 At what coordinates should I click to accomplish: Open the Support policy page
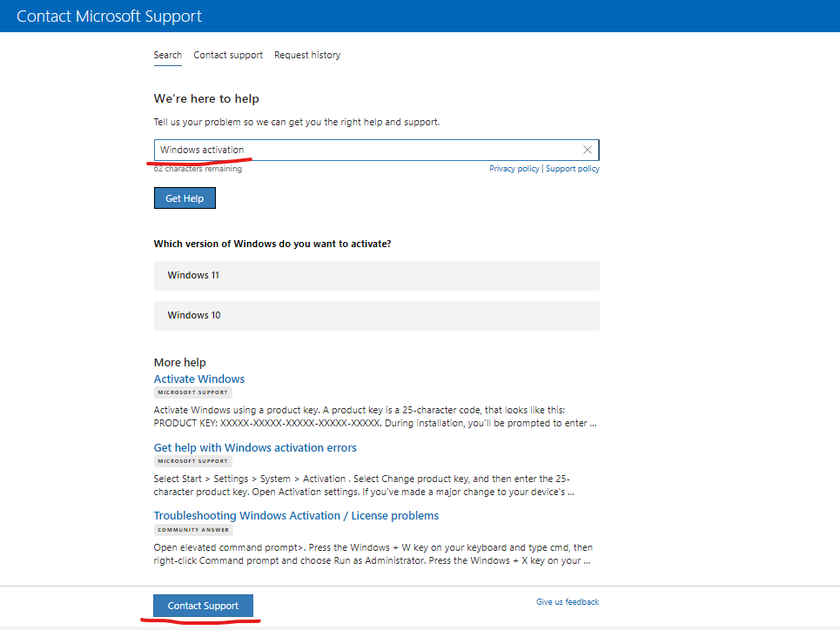click(x=573, y=169)
